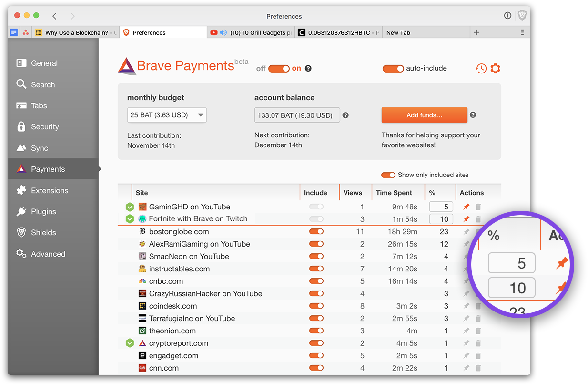Toggle include for SmacNeon on YouTube
Viewport: 588px width, 384px height.
click(x=316, y=256)
